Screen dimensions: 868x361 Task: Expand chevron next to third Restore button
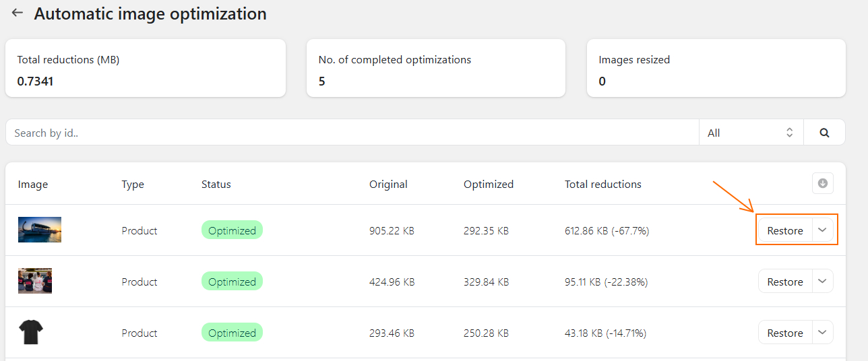(x=822, y=333)
